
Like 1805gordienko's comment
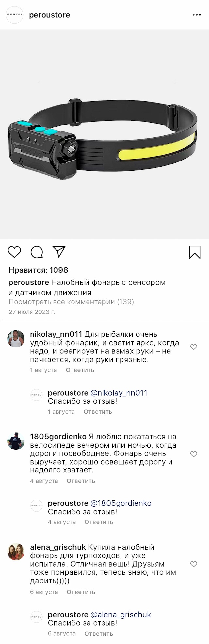click(x=194, y=454)
